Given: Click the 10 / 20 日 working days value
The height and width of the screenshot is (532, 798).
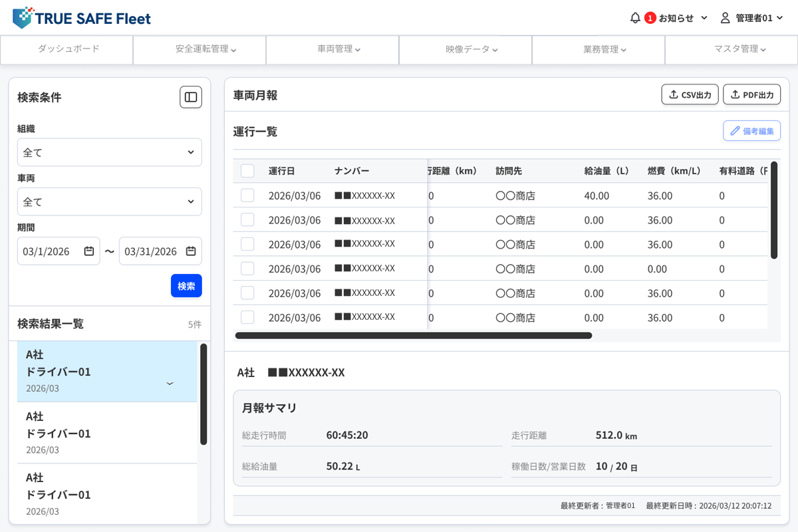Looking at the screenshot, I should (x=616, y=466).
